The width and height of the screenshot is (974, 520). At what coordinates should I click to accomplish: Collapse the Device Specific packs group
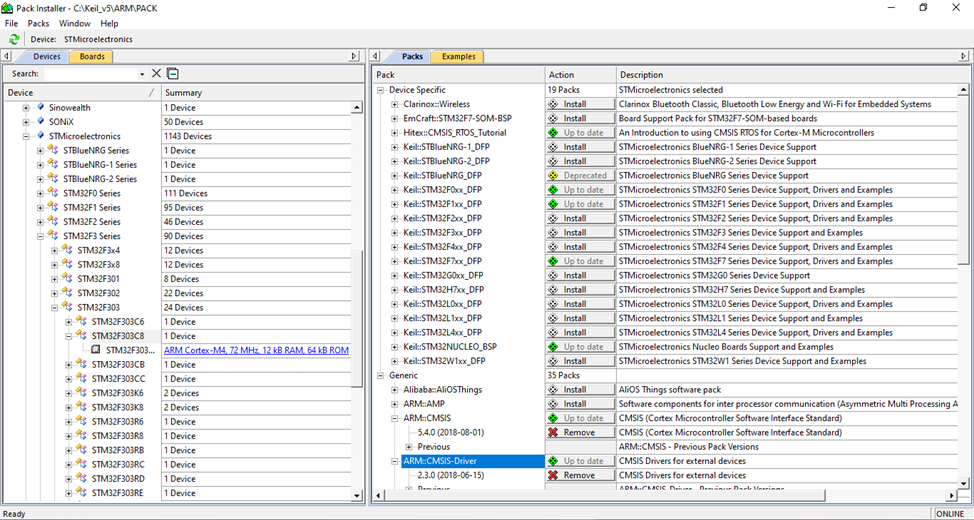(x=381, y=90)
